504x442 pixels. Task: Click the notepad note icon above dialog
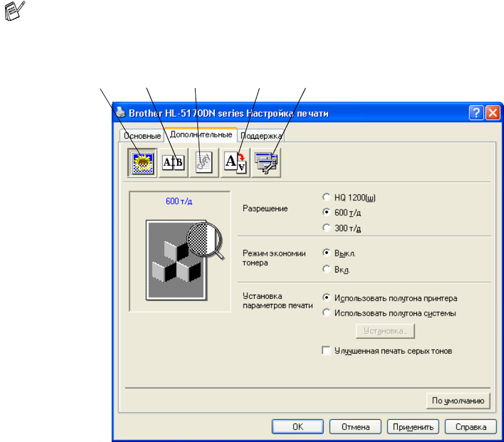point(14,11)
